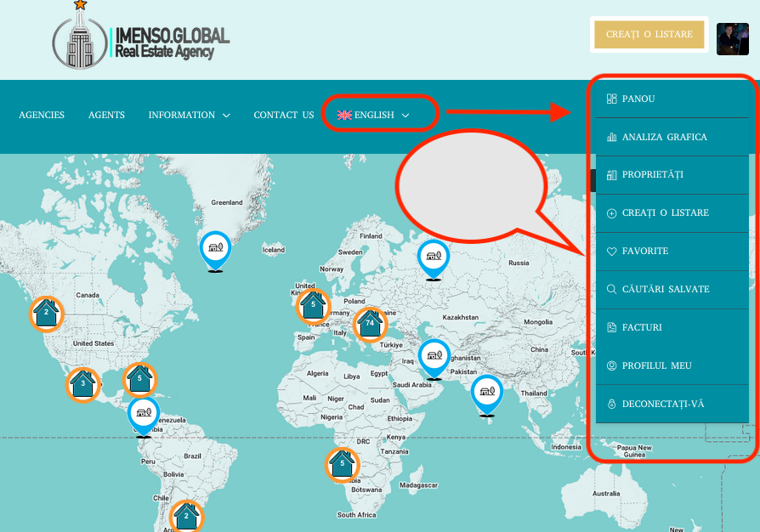Select the property pin over Russia
Viewport: 760px width, 532px height.
[434, 258]
